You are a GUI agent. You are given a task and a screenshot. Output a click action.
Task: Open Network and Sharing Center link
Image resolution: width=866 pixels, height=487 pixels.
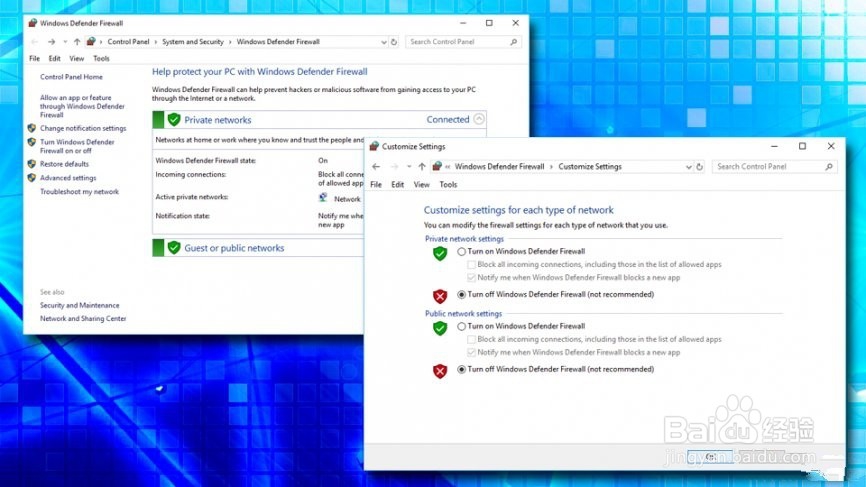pos(83,319)
